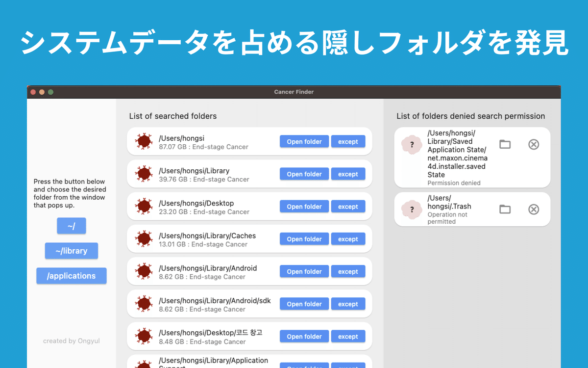Click except for Library/Android/sdk
The width and height of the screenshot is (588, 368).
click(348, 303)
